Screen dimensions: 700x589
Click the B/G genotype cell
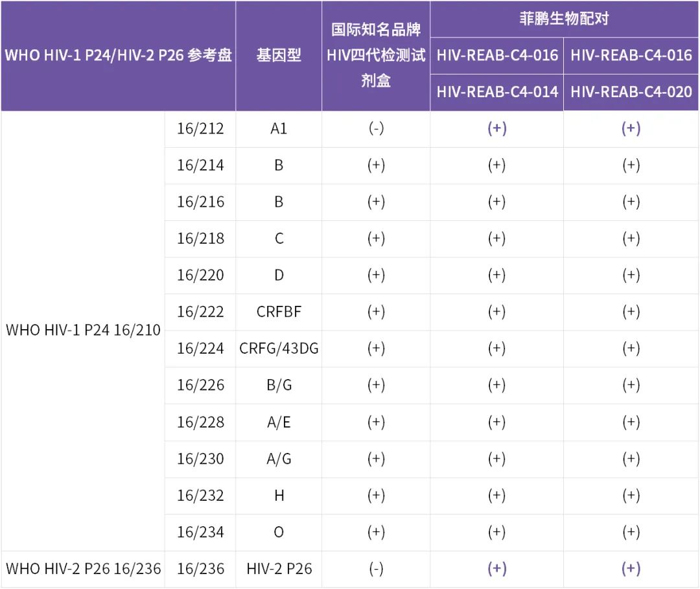279,385
